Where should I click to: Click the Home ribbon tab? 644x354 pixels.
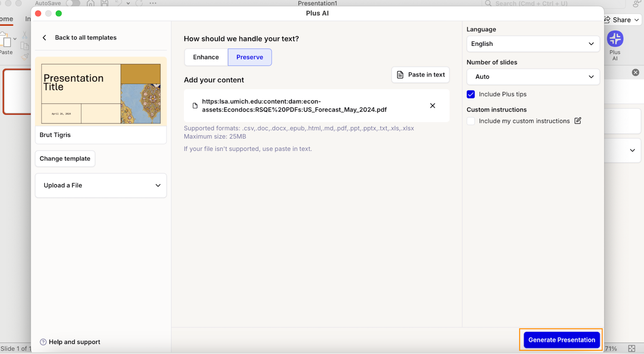coord(6,19)
